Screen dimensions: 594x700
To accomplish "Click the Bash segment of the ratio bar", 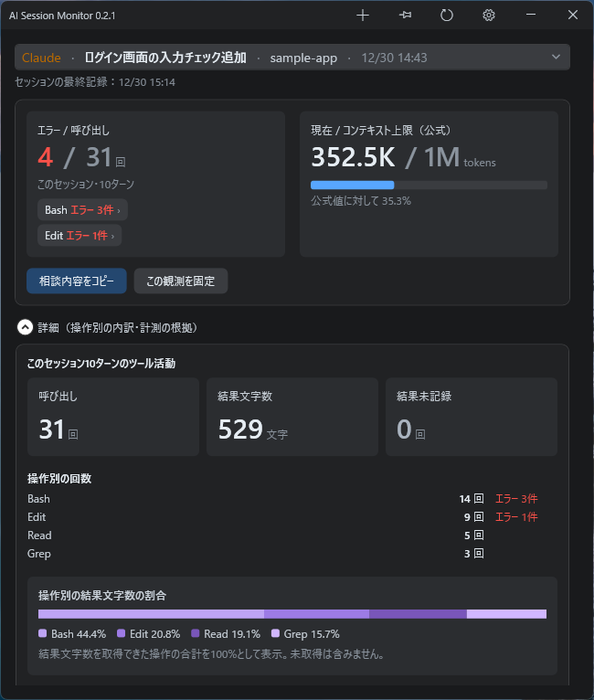I will pos(152,614).
